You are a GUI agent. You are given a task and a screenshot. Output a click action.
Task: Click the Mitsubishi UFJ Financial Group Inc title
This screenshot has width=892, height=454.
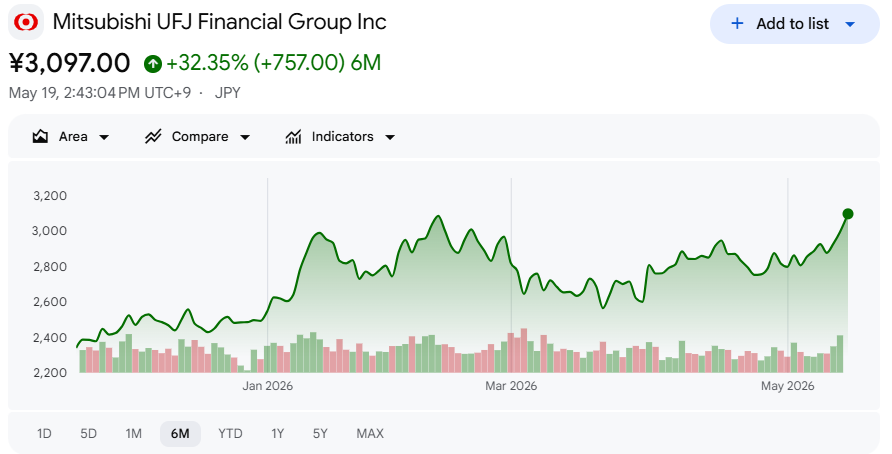click(220, 22)
